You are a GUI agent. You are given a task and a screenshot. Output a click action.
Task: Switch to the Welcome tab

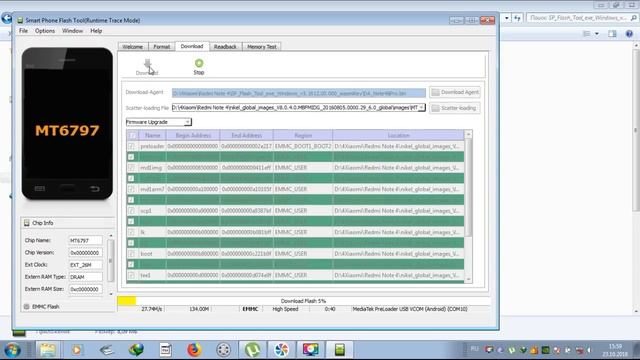[x=133, y=47]
